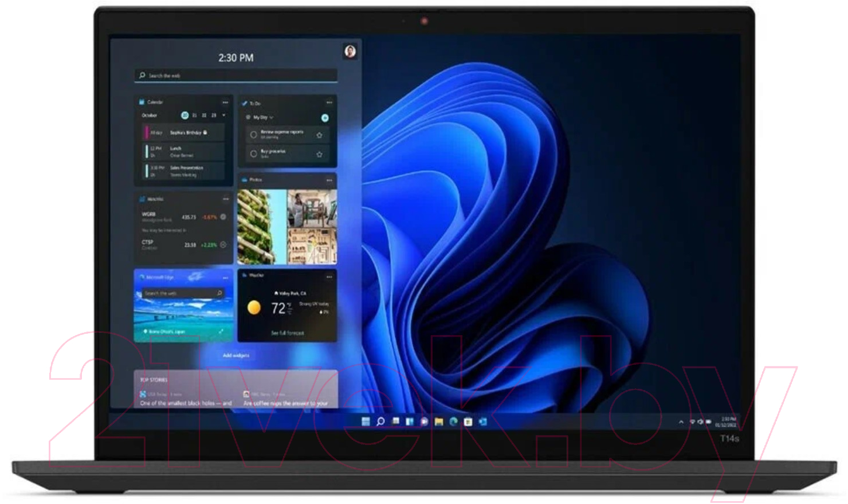
Task: Open Task View on the taskbar
Action: (x=395, y=422)
